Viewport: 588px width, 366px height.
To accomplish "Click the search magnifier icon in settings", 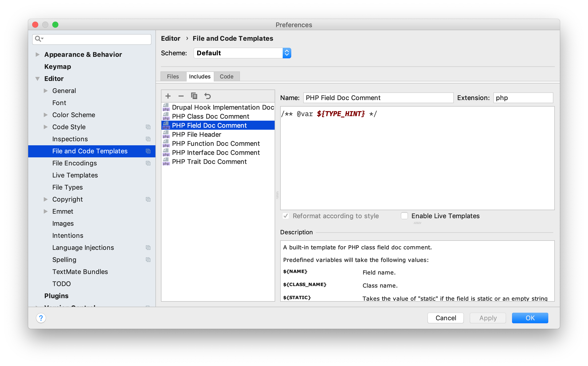I will tap(39, 39).
